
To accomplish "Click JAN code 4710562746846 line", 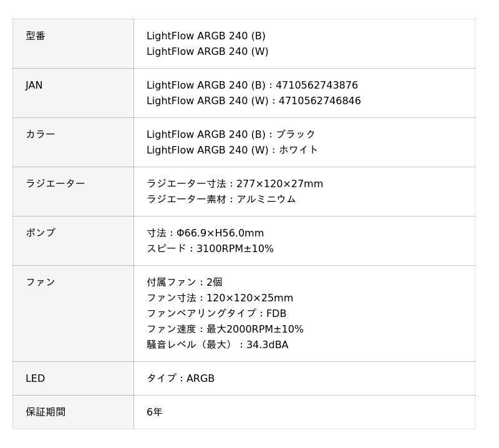I will coord(253,101).
